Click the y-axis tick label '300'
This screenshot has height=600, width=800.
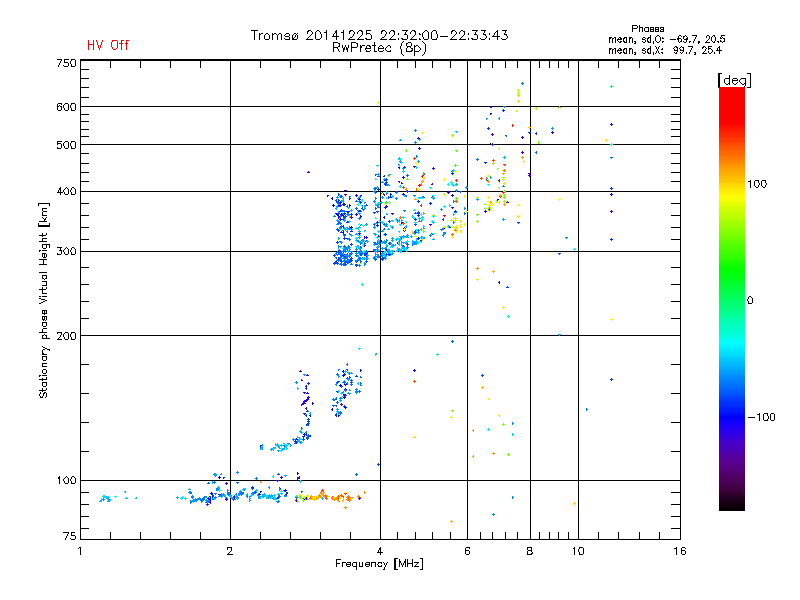[66, 252]
